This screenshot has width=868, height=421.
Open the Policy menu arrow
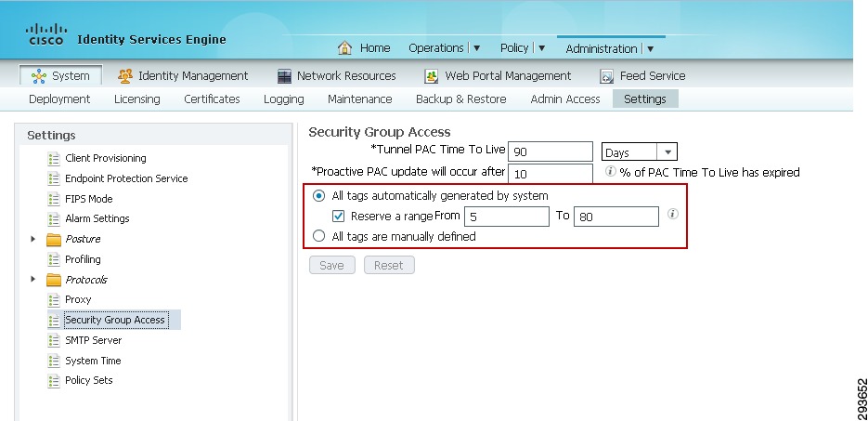point(541,48)
